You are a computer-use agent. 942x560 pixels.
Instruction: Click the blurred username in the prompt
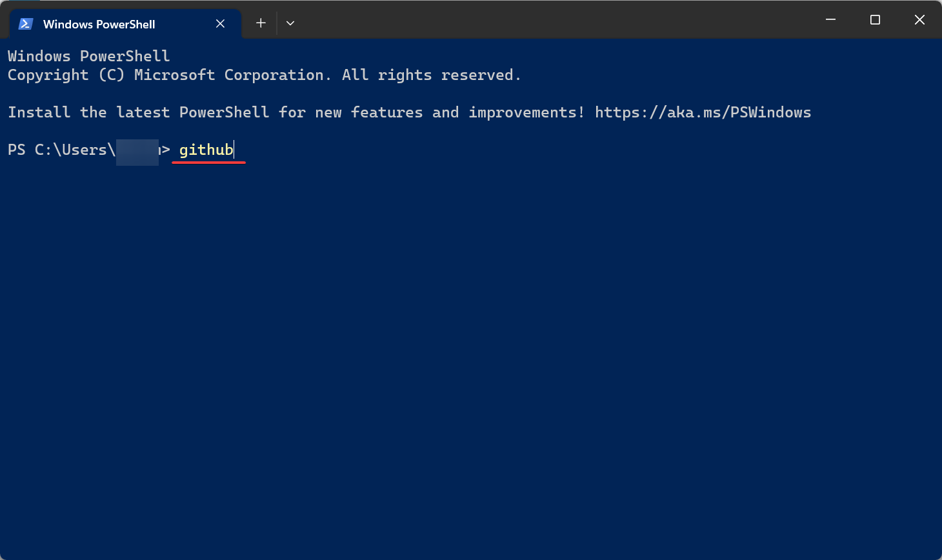point(137,152)
